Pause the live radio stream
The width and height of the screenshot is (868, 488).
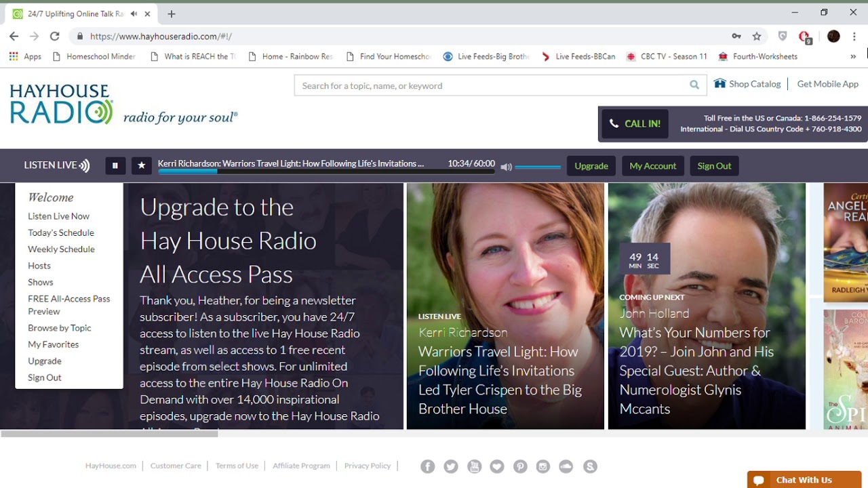coord(115,165)
